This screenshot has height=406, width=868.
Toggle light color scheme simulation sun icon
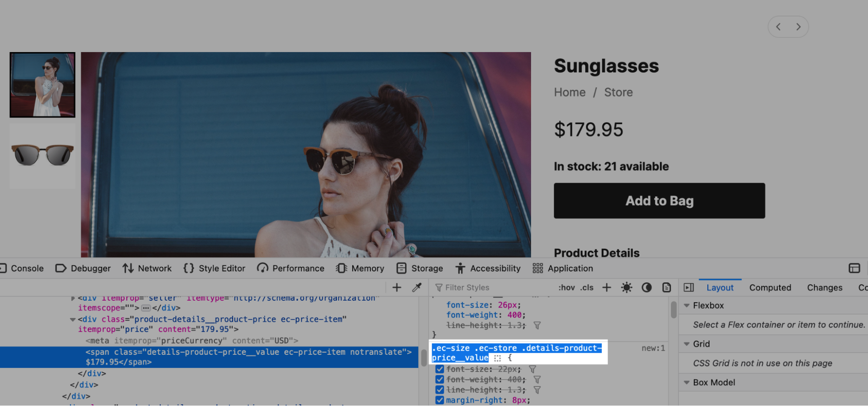pyautogui.click(x=627, y=288)
